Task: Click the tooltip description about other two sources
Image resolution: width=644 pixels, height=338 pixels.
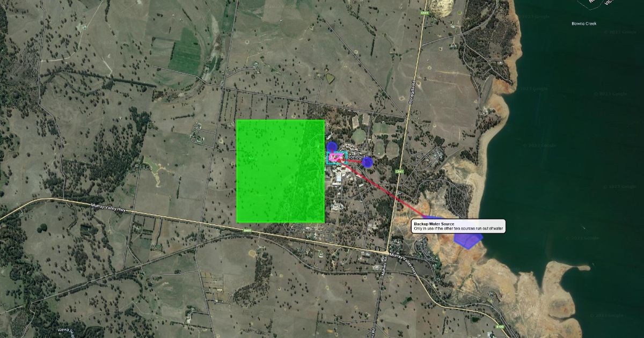Action: (x=458, y=229)
